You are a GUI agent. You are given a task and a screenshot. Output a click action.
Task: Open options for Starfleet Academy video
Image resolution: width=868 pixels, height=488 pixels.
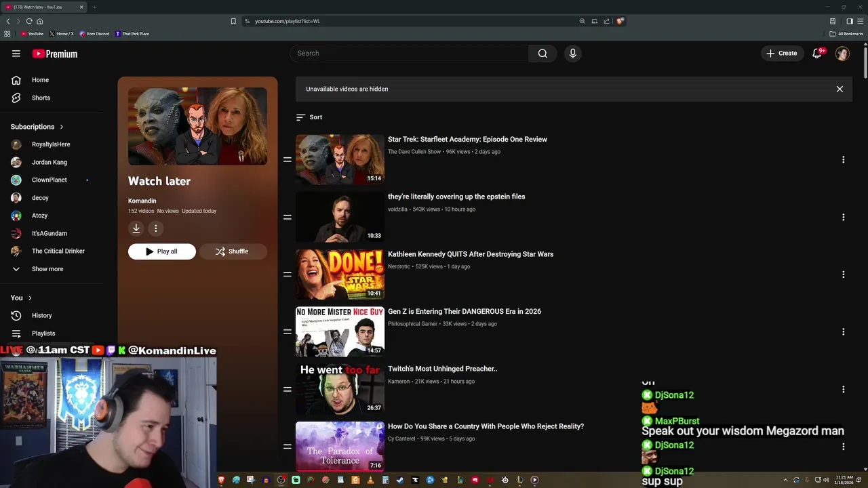pos(844,160)
